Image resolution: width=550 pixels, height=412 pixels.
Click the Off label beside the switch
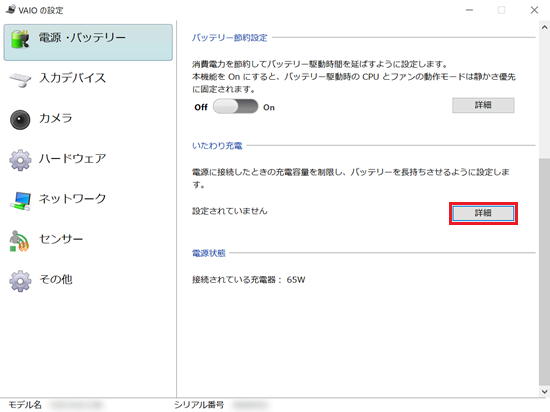[201, 107]
